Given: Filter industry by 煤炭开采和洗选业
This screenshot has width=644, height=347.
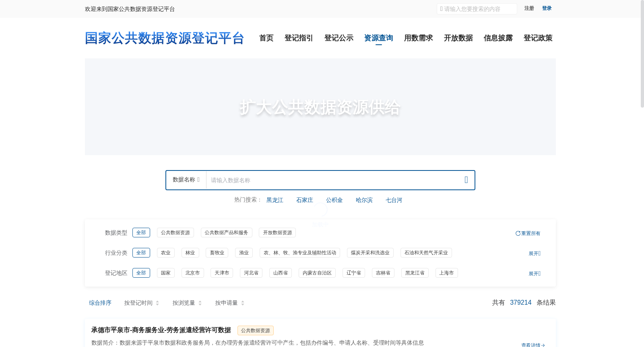Looking at the screenshot, I should [x=370, y=253].
